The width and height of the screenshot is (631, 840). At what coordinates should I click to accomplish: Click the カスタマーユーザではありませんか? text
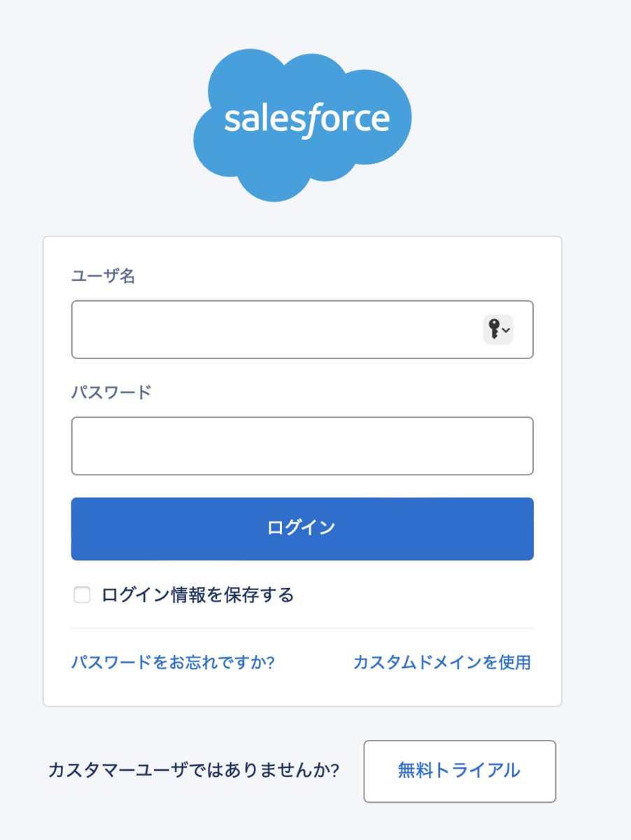194,771
